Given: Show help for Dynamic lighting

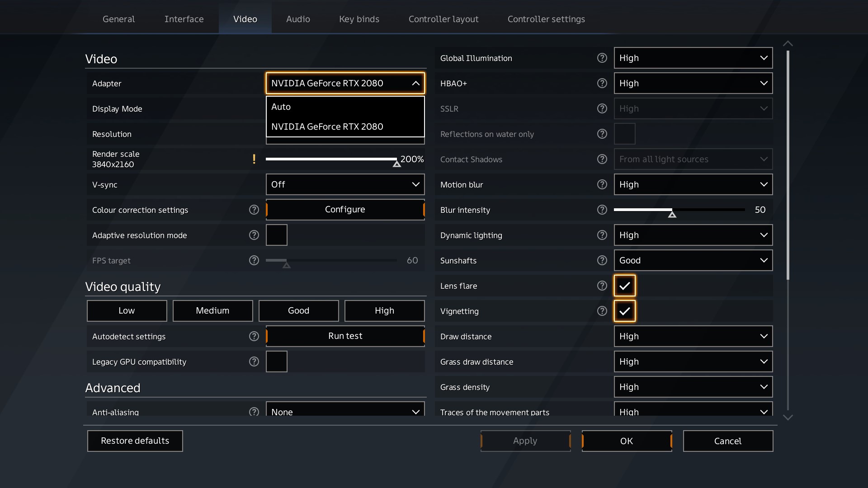Looking at the screenshot, I should click(602, 235).
